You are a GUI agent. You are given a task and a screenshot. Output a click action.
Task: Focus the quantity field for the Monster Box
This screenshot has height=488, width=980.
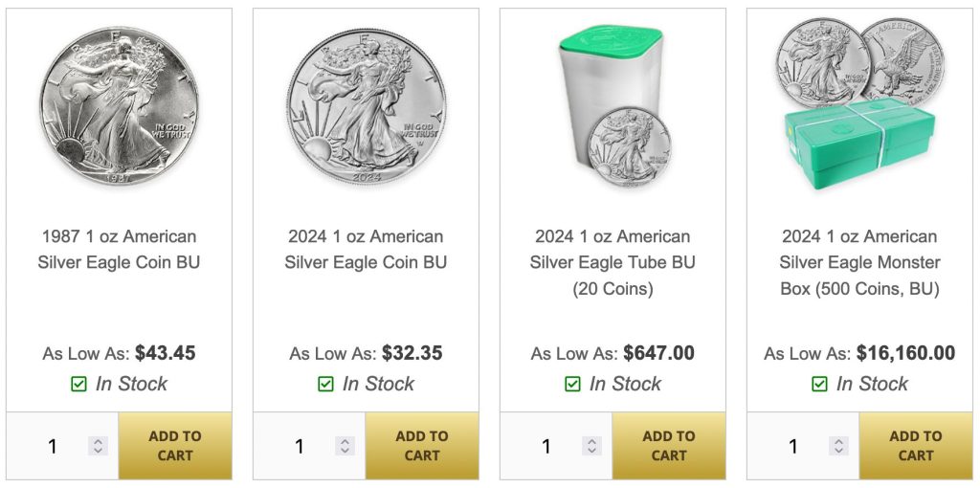tap(794, 446)
